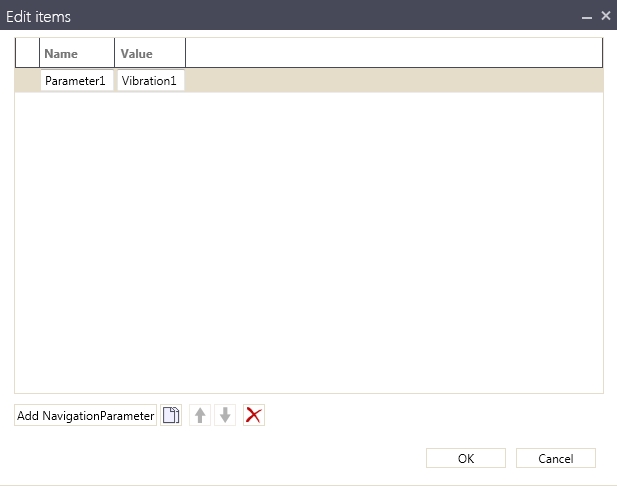Click the copy item page icon
Viewport: 617px width, 487px height.
point(171,416)
